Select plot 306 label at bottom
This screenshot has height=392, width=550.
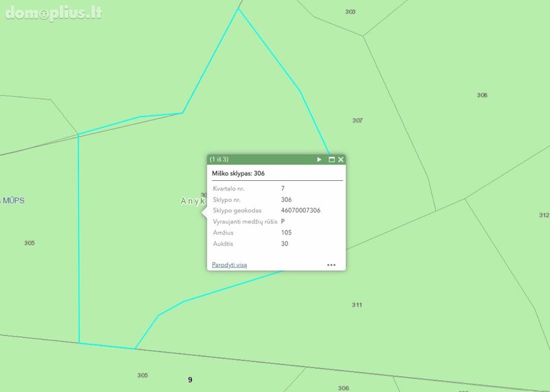[343, 388]
